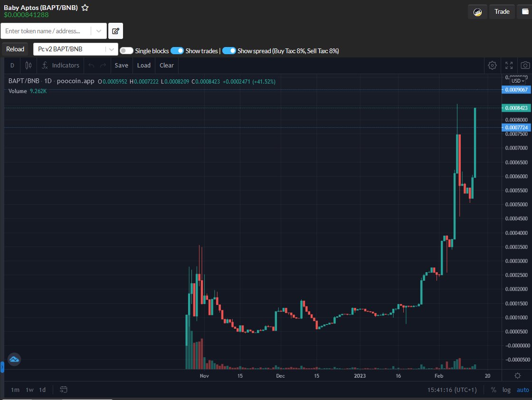Open the Indicators menu
Image resolution: width=532 pixels, height=400 pixels.
60,65
